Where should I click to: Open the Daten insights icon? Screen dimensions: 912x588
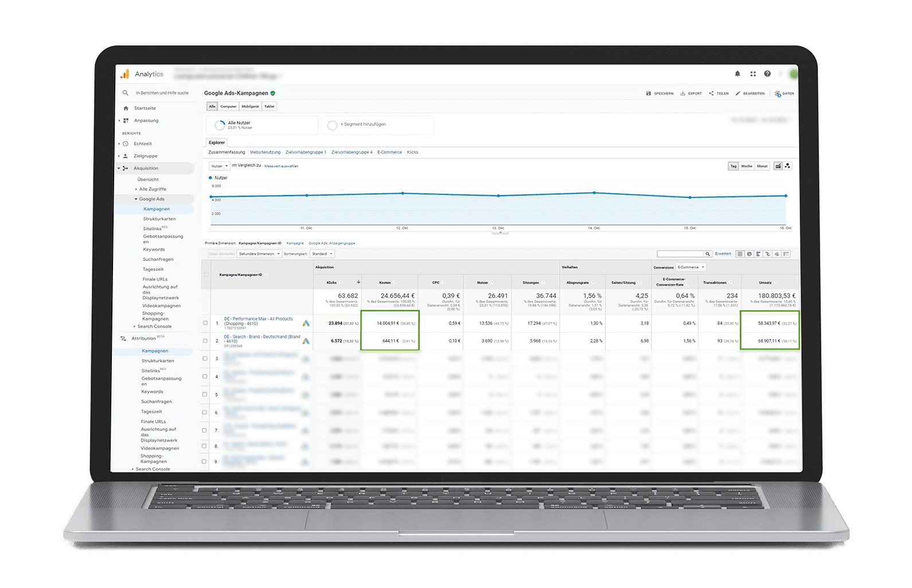[778, 94]
